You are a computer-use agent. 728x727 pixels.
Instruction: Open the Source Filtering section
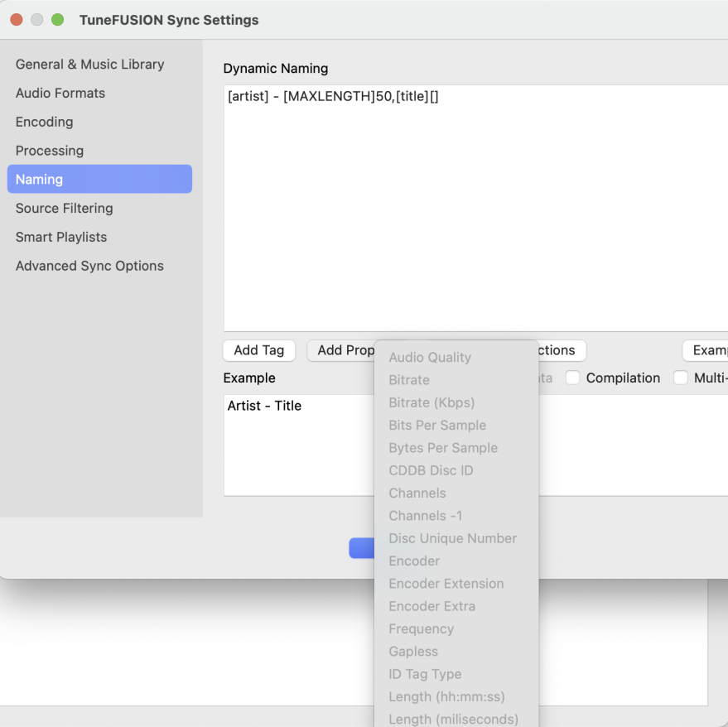click(64, 208)
